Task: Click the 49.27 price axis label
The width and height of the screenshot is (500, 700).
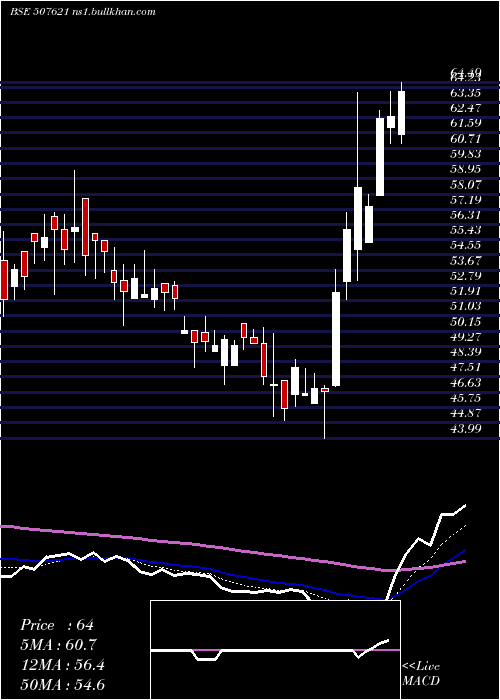Action: (x=465, y=337)
